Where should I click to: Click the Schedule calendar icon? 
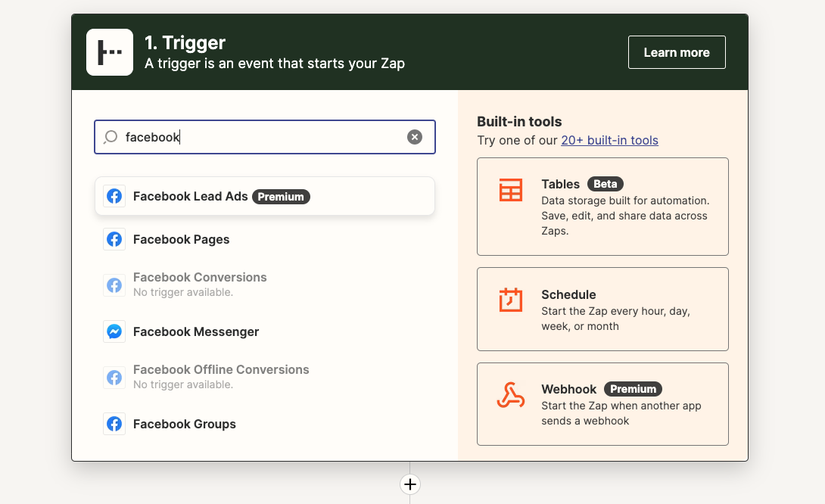tap(510, 300)
